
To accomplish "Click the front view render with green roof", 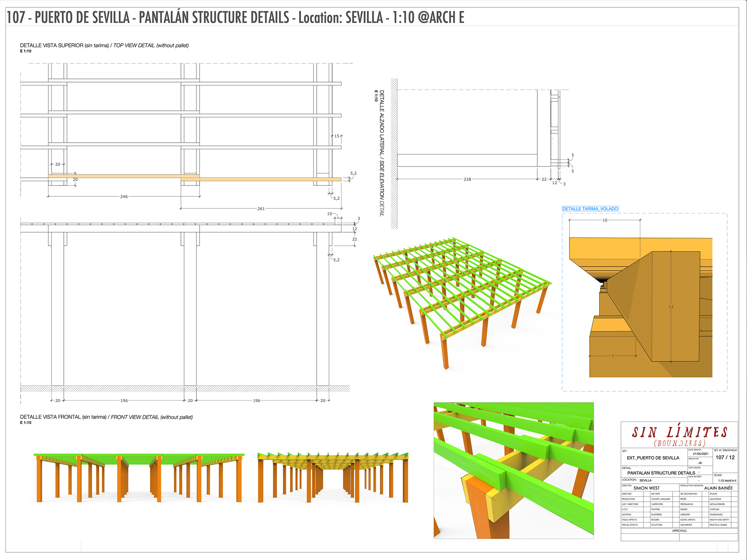I will tap(139, 478).
